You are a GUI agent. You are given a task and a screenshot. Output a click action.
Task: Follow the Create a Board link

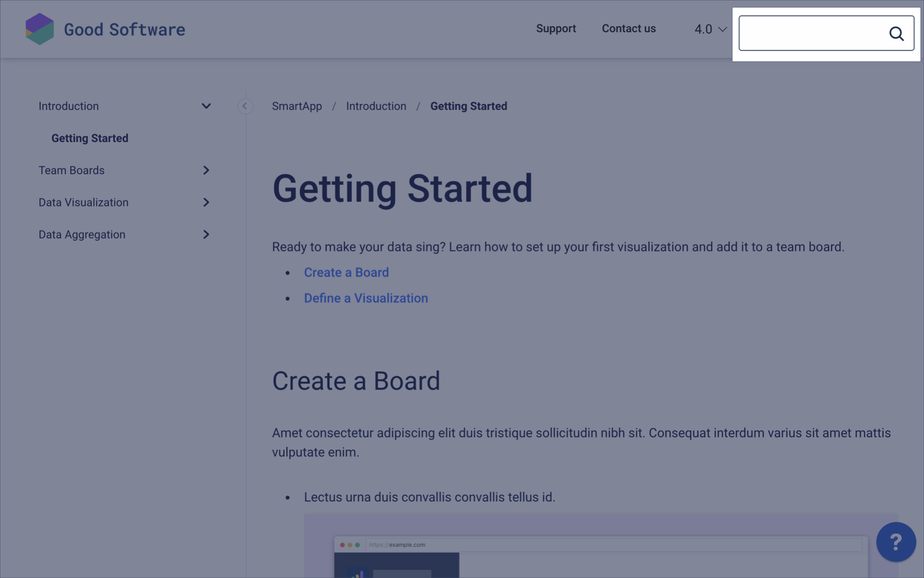point(346,273)
